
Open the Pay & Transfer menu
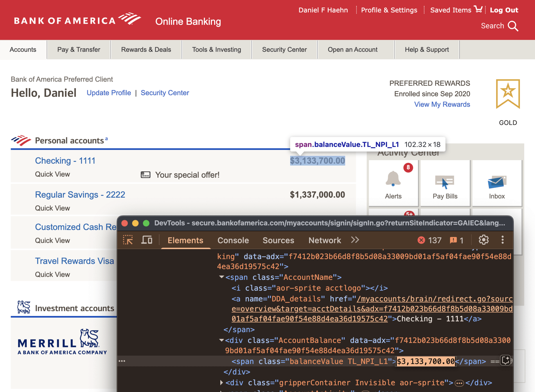79,50
